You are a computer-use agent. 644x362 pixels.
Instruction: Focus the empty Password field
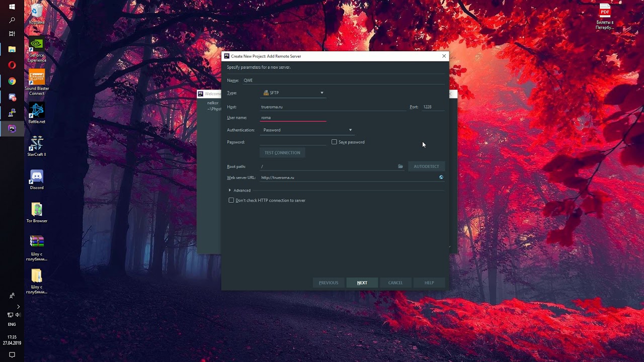[293, 142]
